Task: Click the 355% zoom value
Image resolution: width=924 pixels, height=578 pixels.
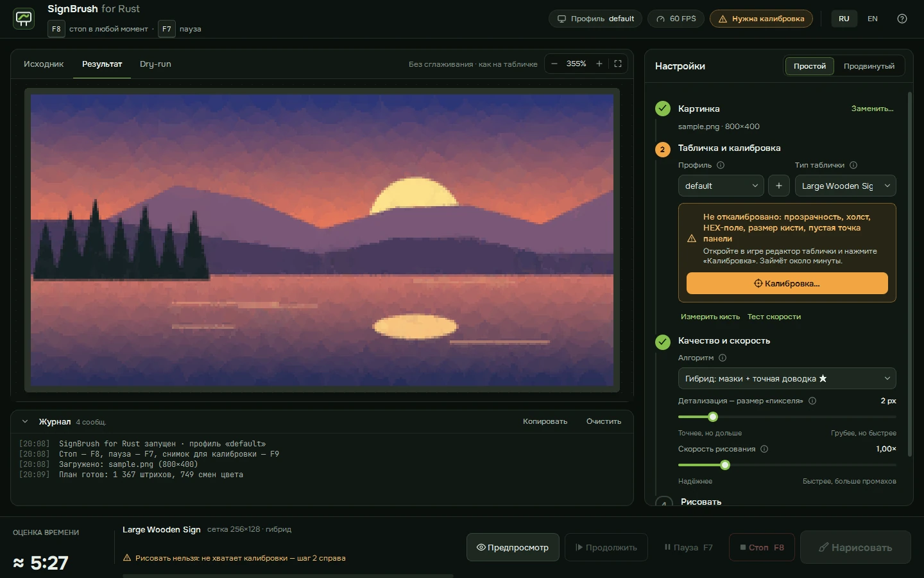Action: pyautogui.click(x=576, y=64)
